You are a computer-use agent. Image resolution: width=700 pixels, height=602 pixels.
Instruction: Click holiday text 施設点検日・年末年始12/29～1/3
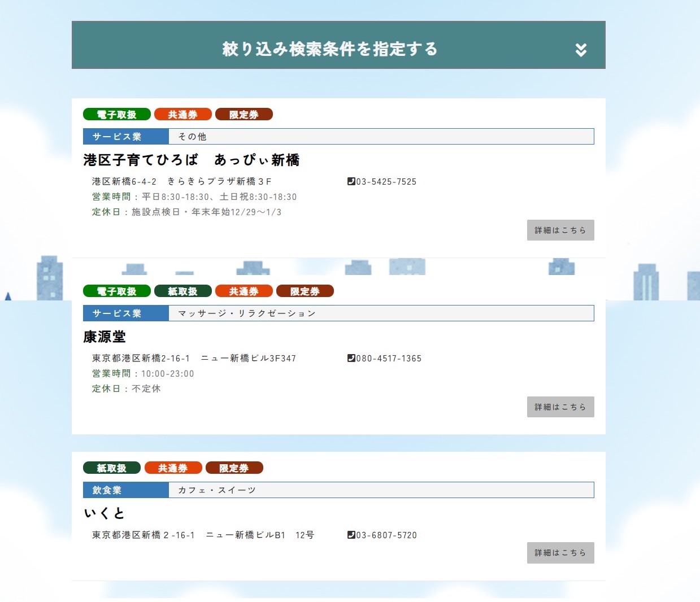coord(207,212)
